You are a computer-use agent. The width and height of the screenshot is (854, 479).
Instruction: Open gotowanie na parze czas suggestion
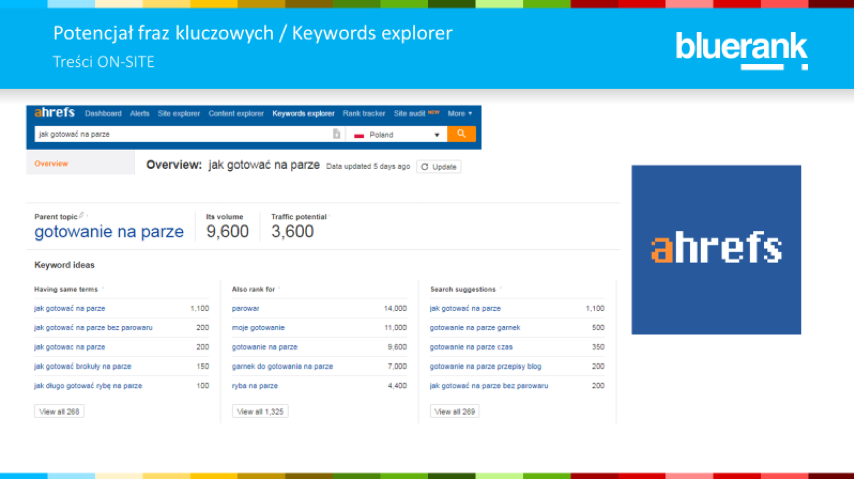point(471,347)
